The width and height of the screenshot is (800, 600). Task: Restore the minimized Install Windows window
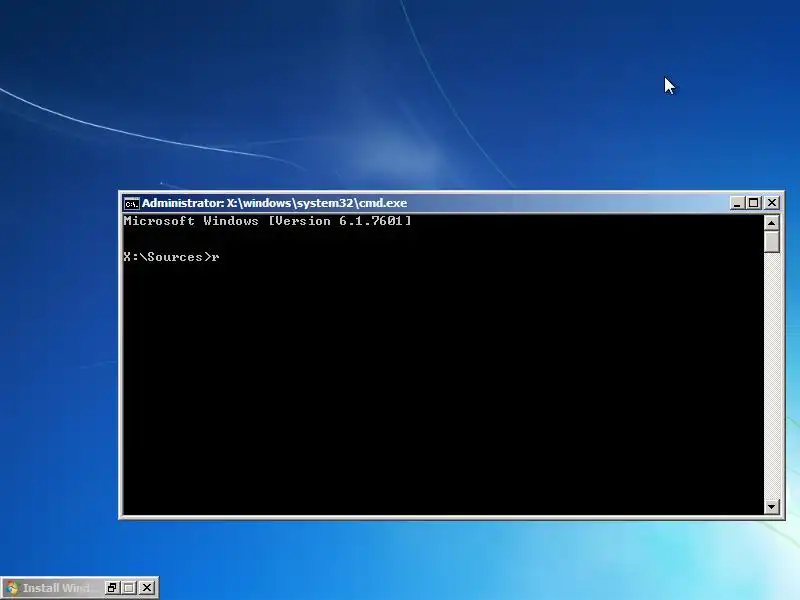[x=112, y=588]
